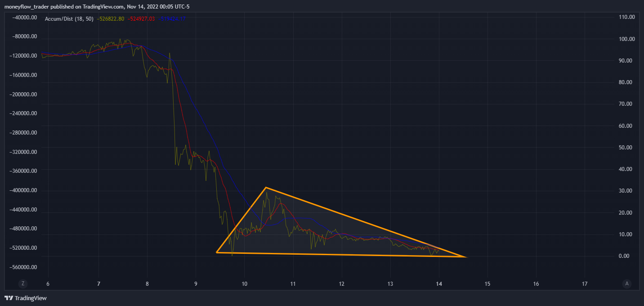Viewport: 644px width, 306px height.
Task: Click the A auto-scale icon at bottom-right
Action: [626, 283]
